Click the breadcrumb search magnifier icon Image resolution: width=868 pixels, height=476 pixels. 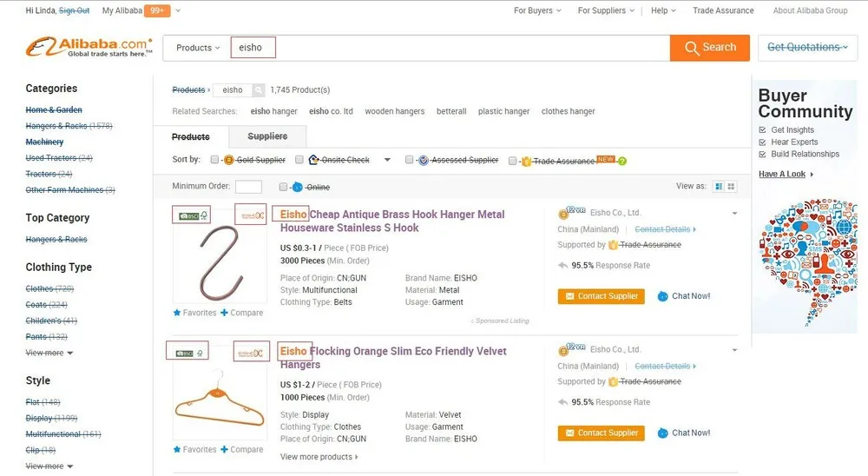pyautogui.click(x=259, y=89)
